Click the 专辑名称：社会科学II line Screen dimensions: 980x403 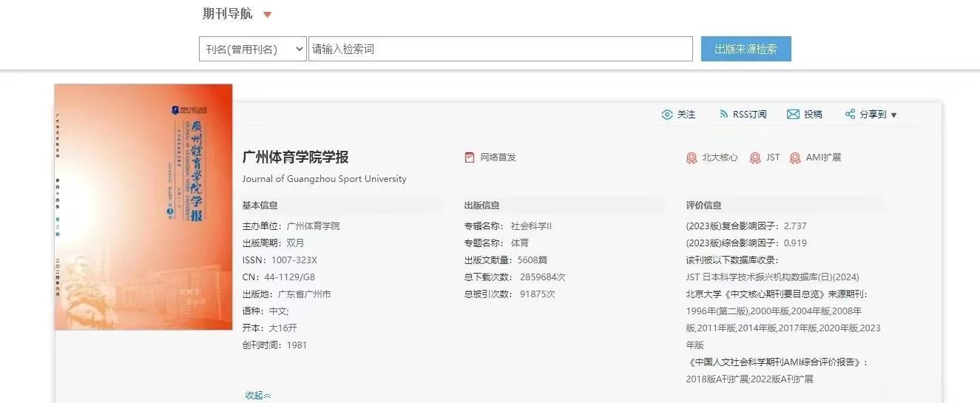508,226
